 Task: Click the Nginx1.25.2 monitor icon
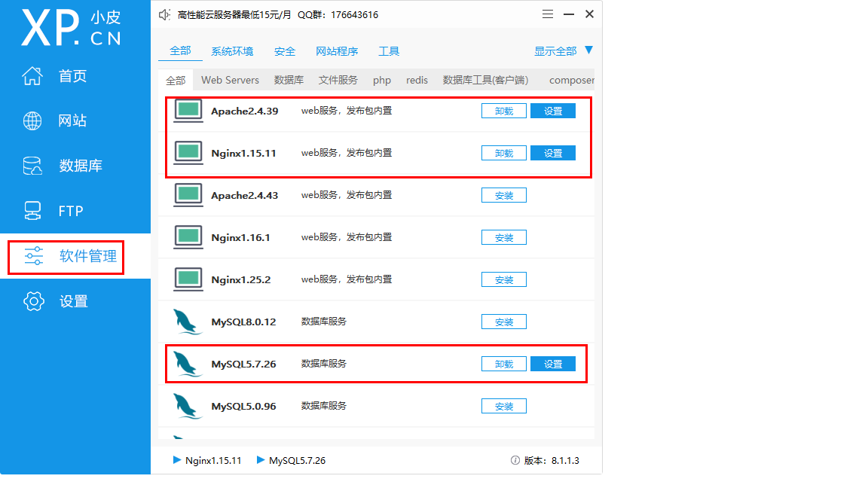188,279
